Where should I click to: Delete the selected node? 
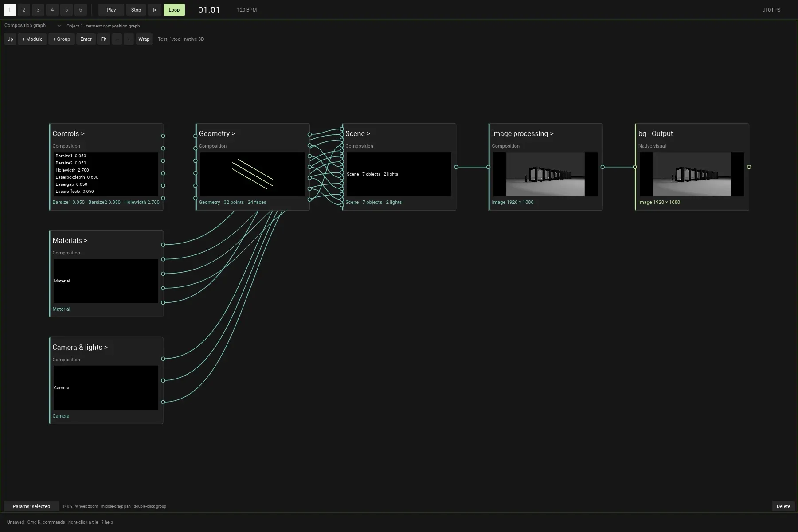coord(783,506)
